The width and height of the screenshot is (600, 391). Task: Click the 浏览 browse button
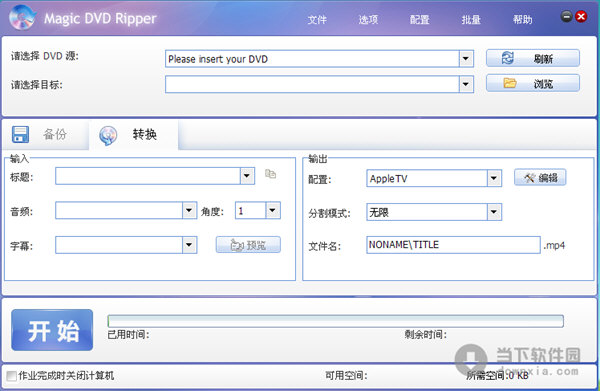[533, 83]
